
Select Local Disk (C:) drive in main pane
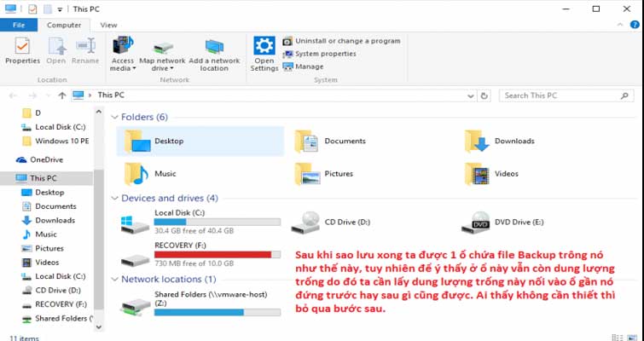pos(200,222)
